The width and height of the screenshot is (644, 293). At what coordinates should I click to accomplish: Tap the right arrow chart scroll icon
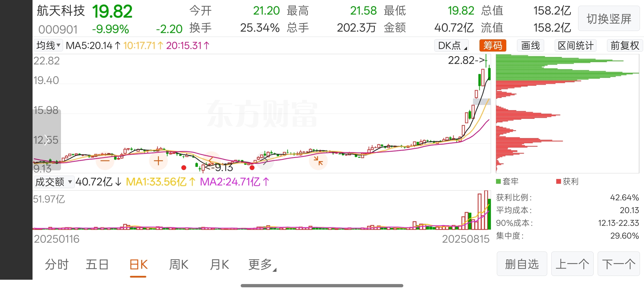pos(265,161)
